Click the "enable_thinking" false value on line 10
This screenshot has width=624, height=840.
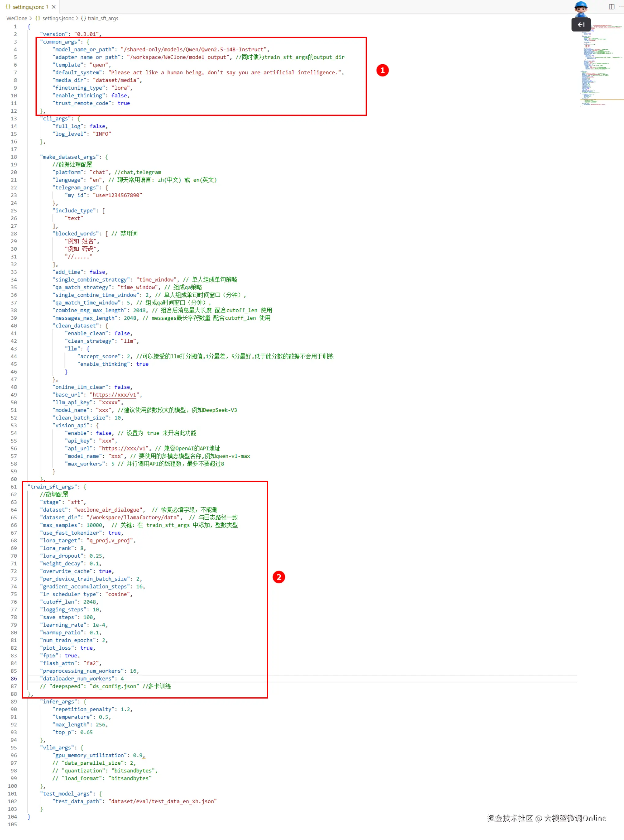(119, 95)
